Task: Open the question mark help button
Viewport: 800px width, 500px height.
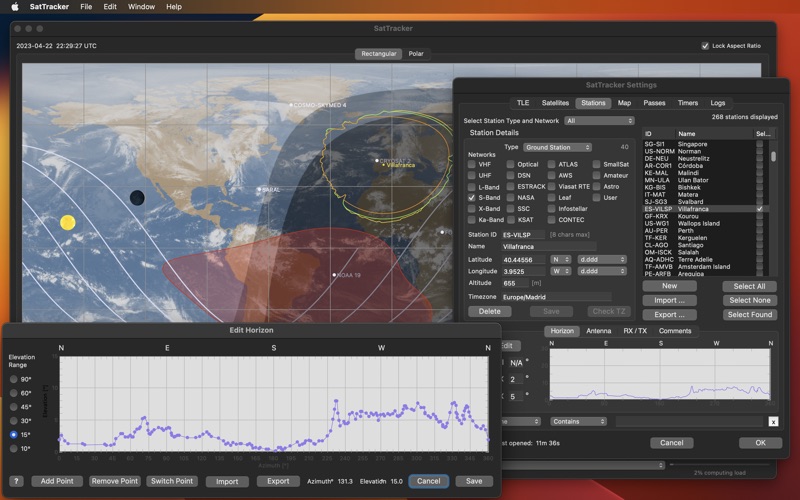Action: (x=16, y=481)
